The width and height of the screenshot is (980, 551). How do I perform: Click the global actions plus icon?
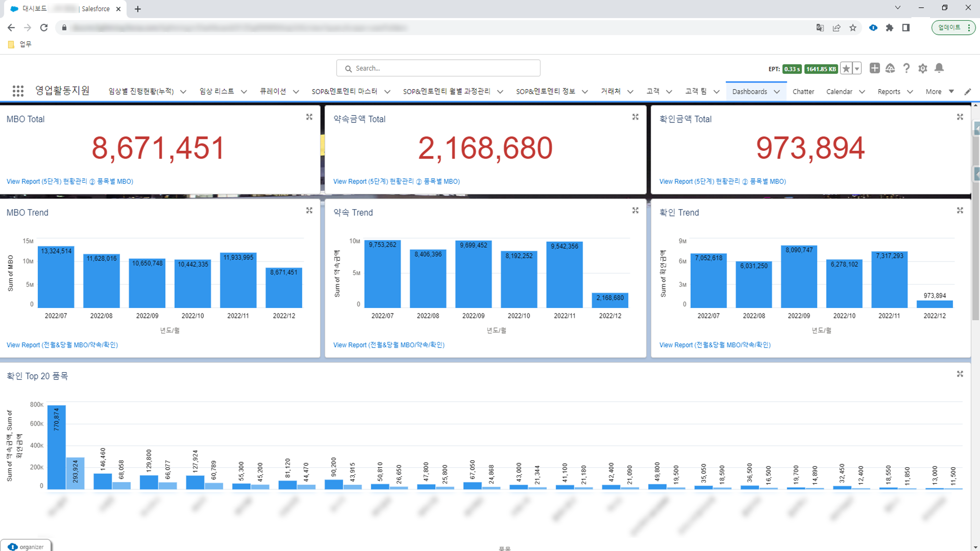pos(875,68)
